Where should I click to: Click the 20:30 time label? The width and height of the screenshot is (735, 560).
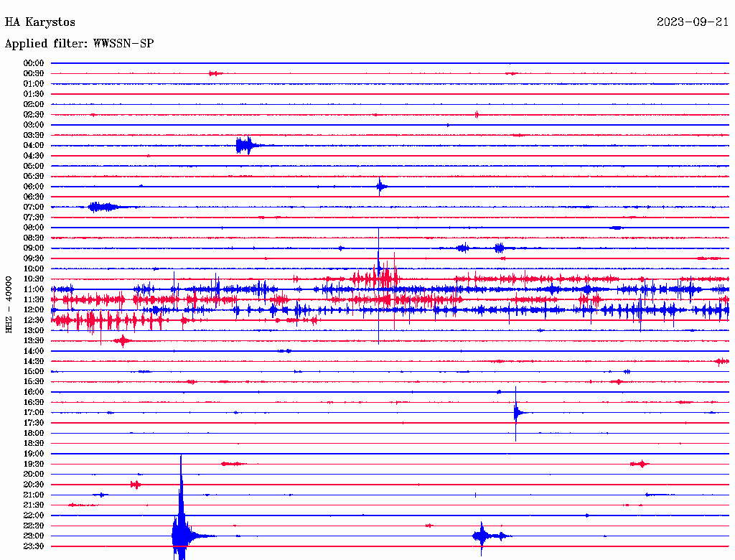(34, 485)
